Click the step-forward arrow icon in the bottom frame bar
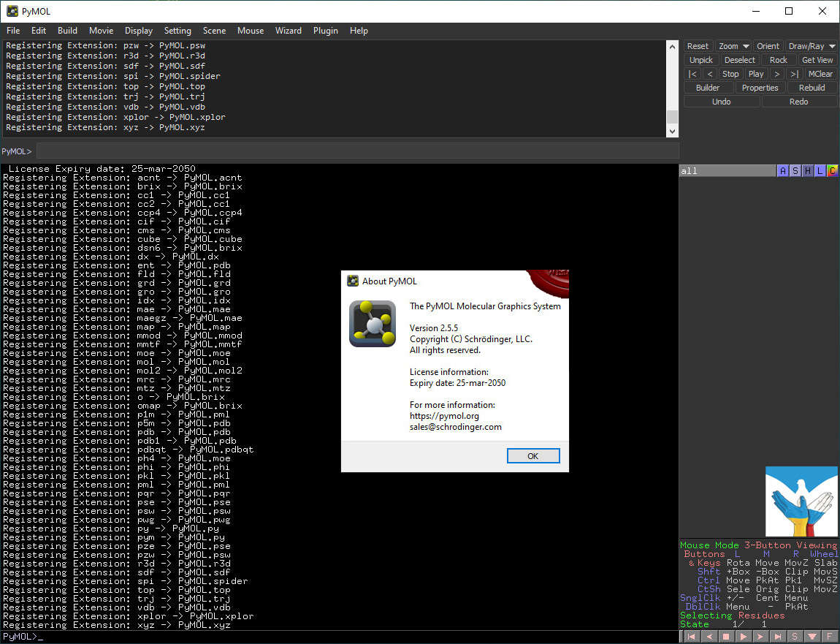The width and height of the screenshot is (840, 644). pyautogui.click(x=760, y=637)
